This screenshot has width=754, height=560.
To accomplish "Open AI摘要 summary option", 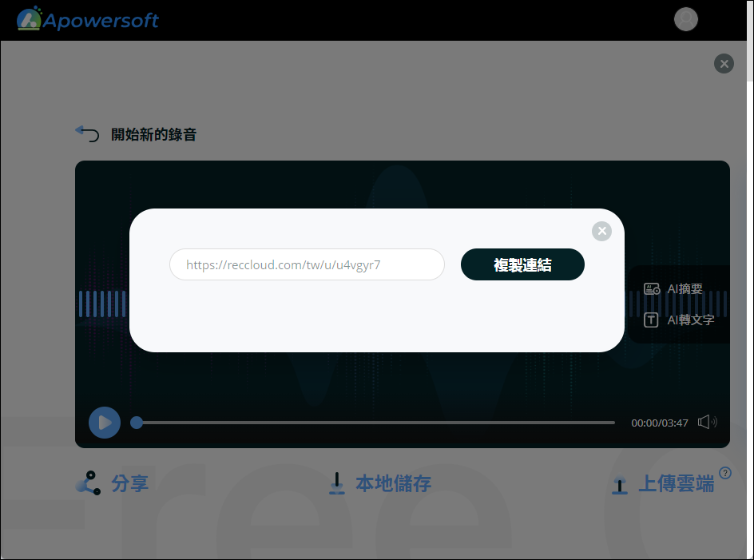I will pos(673,288).
